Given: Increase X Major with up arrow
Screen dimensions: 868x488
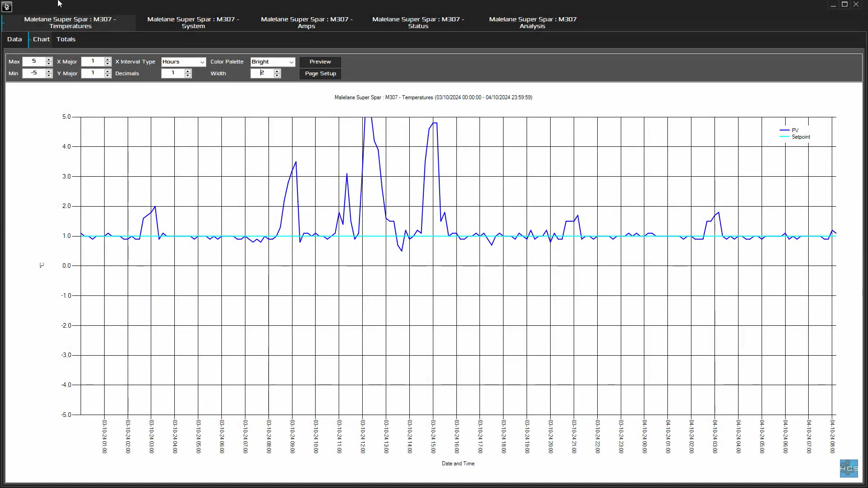Looking at the screenshot, I should [108, 59].
